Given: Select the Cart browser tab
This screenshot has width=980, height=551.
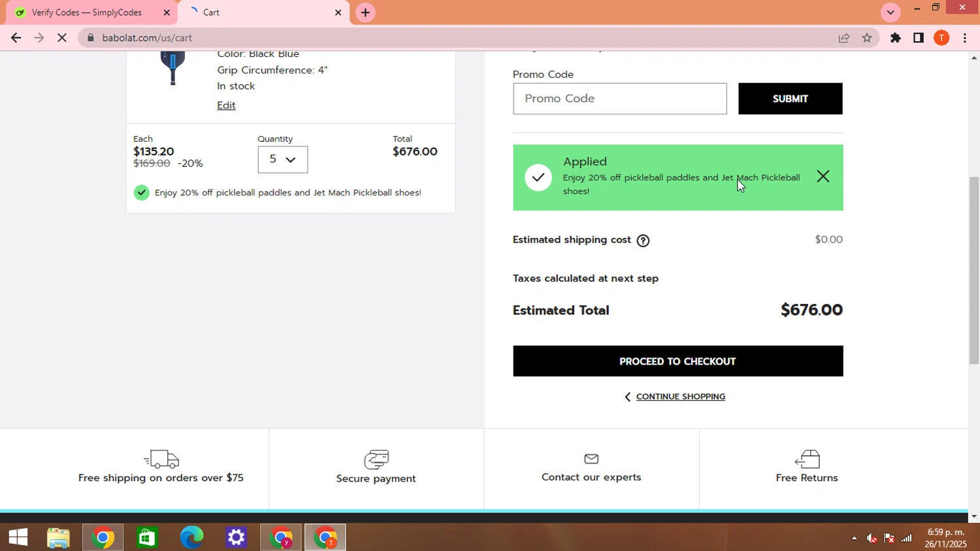Looking at the screenshot, I should (x=263, y=12).
